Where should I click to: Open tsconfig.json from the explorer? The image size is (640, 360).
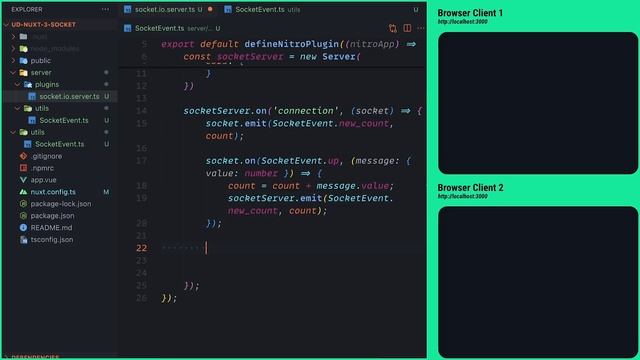[x=52, y=240]
